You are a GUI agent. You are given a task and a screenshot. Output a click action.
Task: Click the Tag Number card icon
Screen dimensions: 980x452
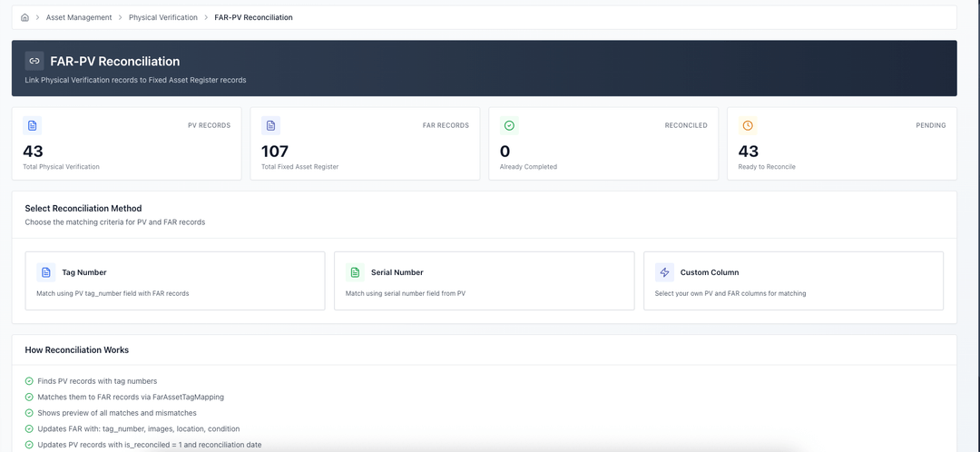coord(45,272)
